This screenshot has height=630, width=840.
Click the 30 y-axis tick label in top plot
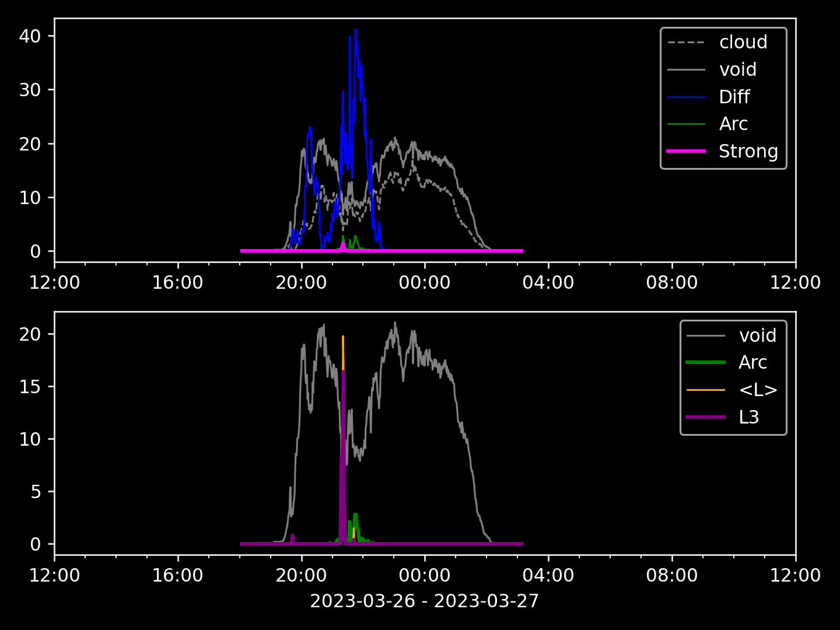30,90
